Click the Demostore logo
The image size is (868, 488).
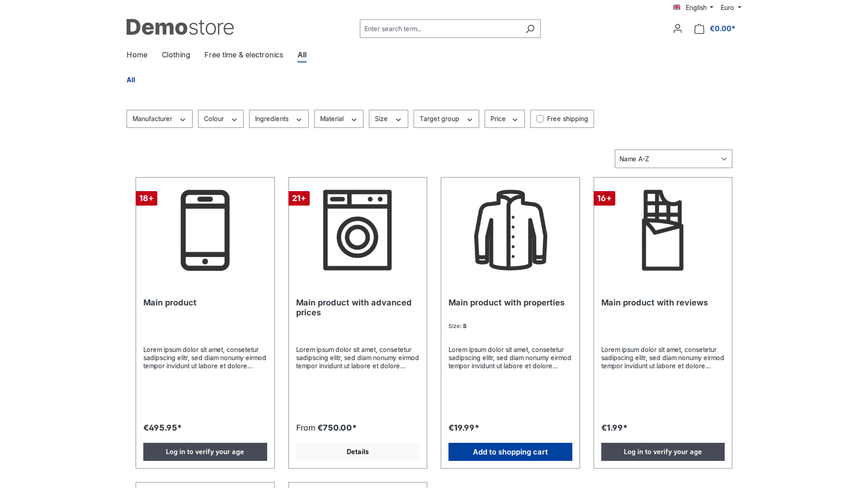click(x=180, y=28)
